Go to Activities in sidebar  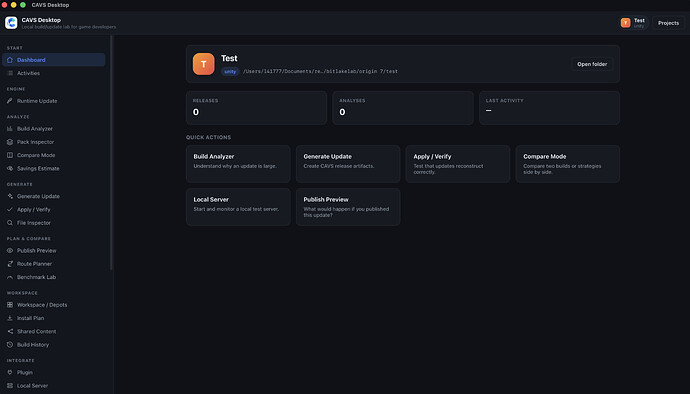pyautogui.click(x=54, y=73)
